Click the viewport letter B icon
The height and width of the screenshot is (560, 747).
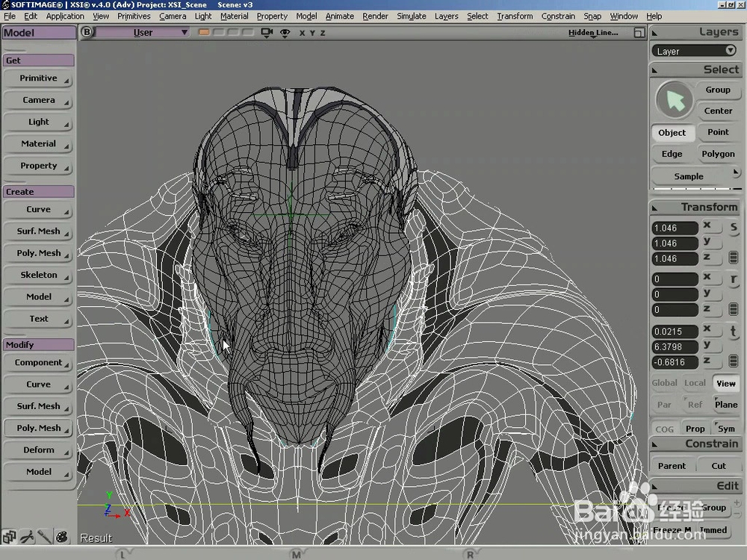click(87, 32)
